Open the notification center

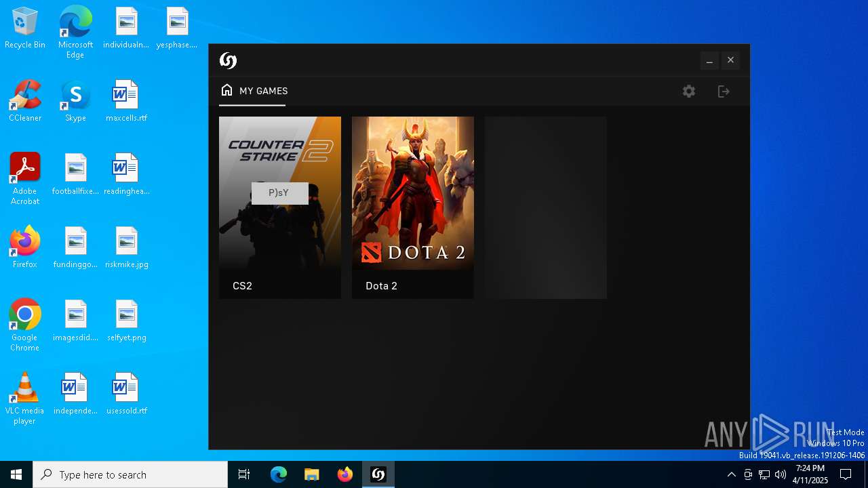[846, 474]
